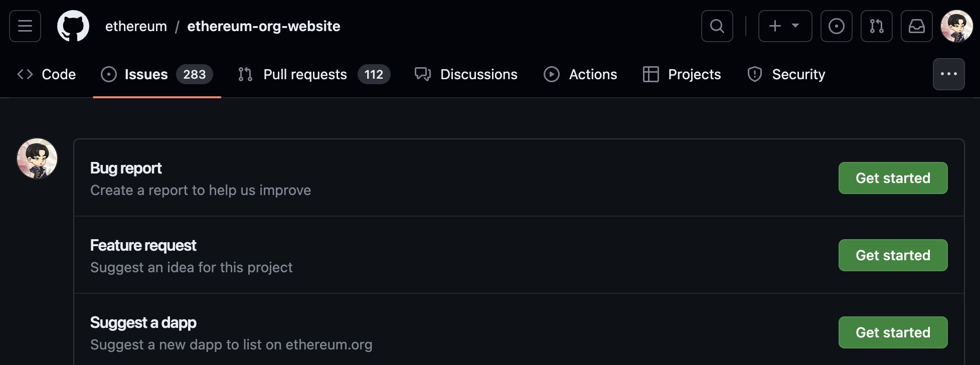Open your profile avatar menu
The image size is (980, 365).
pyautogui.click(x=956, y=26)
